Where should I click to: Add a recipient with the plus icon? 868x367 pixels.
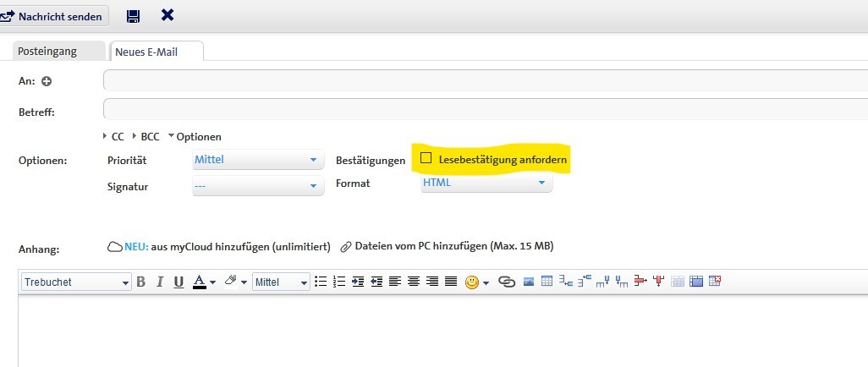(x=47, y=81)
